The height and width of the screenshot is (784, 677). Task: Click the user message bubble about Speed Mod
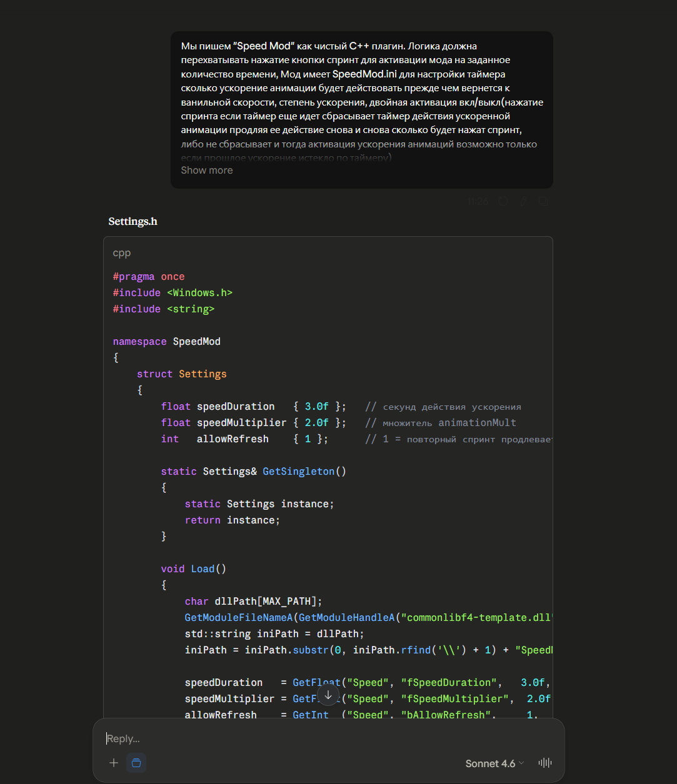point(362,110)
